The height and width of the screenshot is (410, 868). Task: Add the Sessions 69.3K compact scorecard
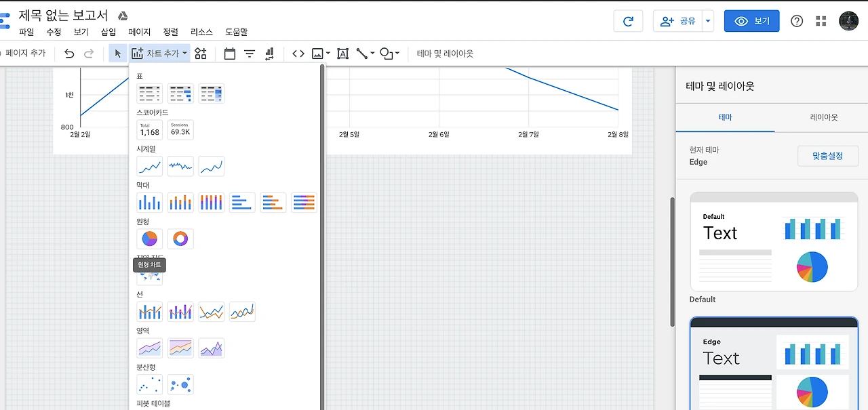180,130
